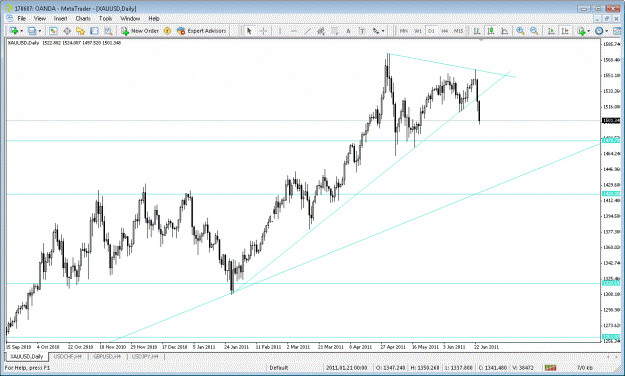625x376 pixels.
Task: Select the Horizontal Line drawing tool
Action: tap(294, 31)
